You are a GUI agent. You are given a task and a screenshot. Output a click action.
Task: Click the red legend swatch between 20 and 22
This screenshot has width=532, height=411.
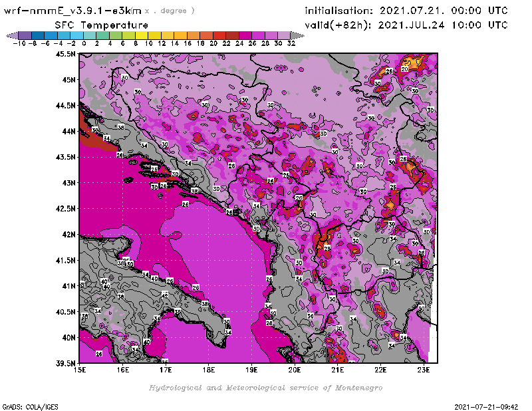pos(219,36)
